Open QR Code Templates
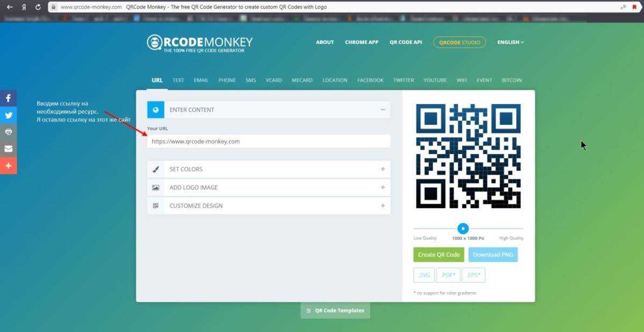Screen dimensions: 644x332 (335, 311)
